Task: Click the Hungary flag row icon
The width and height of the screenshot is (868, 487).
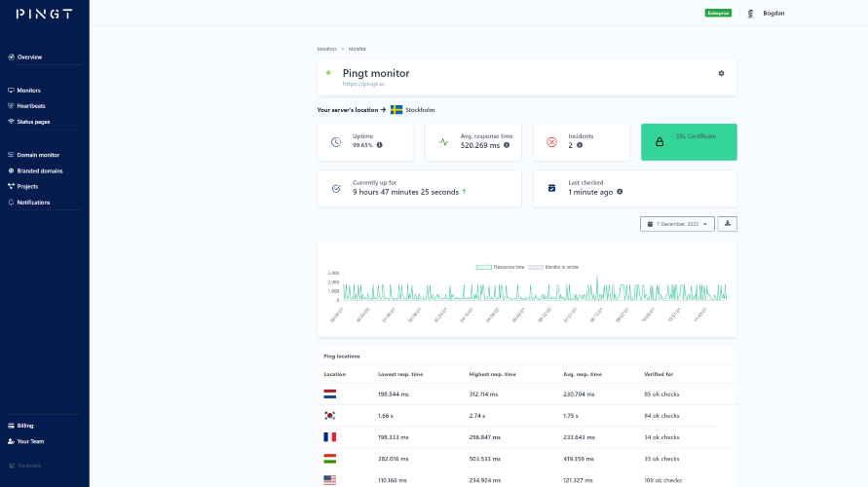Action: tap(330, 459)
